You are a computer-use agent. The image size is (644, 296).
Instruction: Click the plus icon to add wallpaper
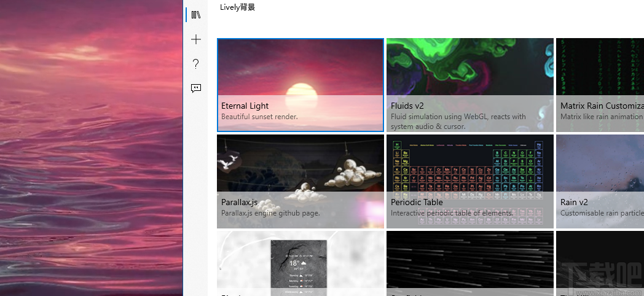[x=196, y=39]
